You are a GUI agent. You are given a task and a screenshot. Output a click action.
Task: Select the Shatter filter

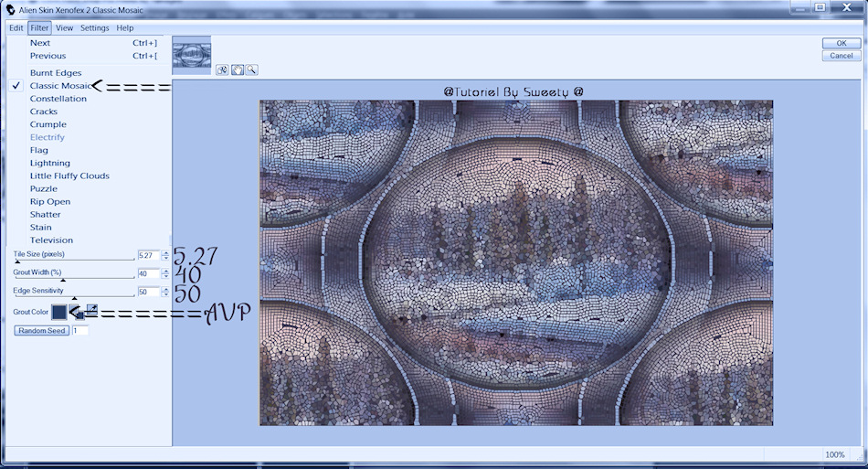[x=89, y=214]
